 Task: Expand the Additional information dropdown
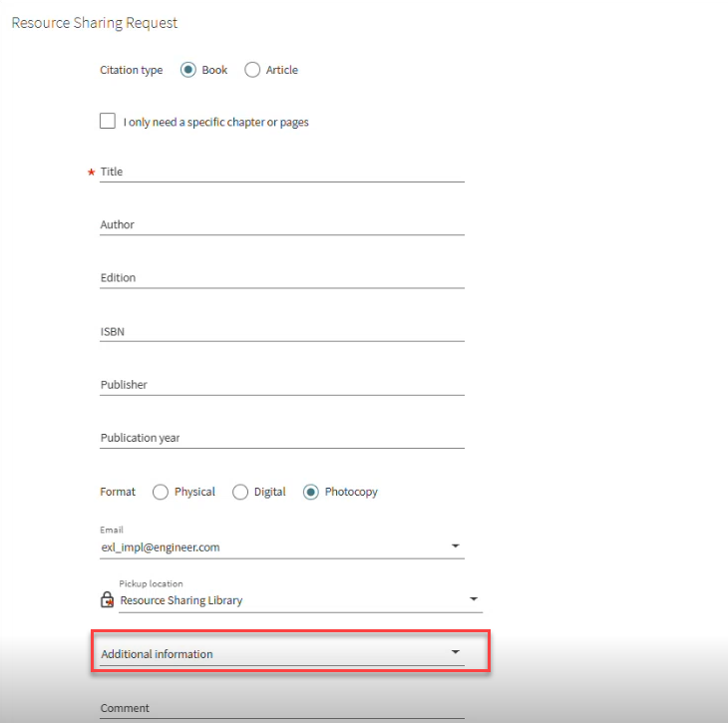282,654
